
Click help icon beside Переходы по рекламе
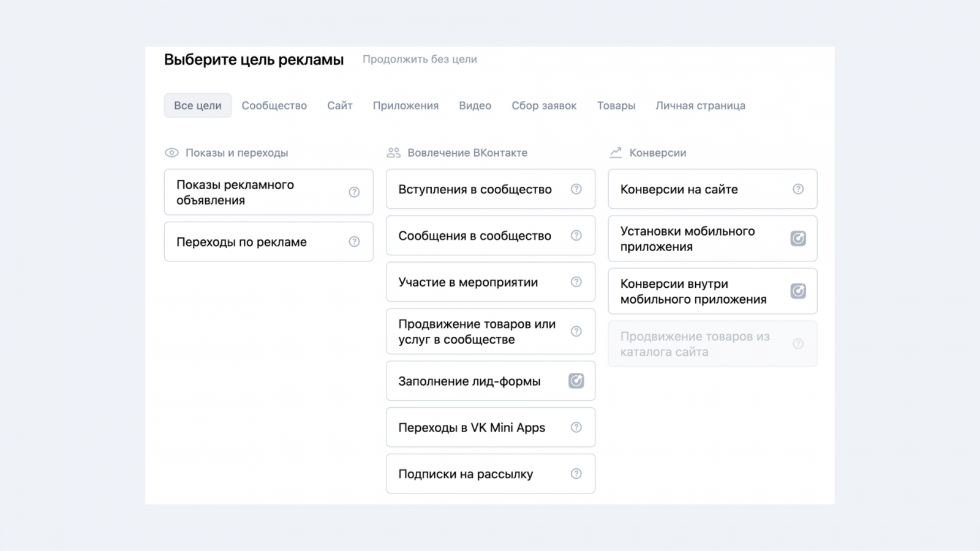point(354,242)
